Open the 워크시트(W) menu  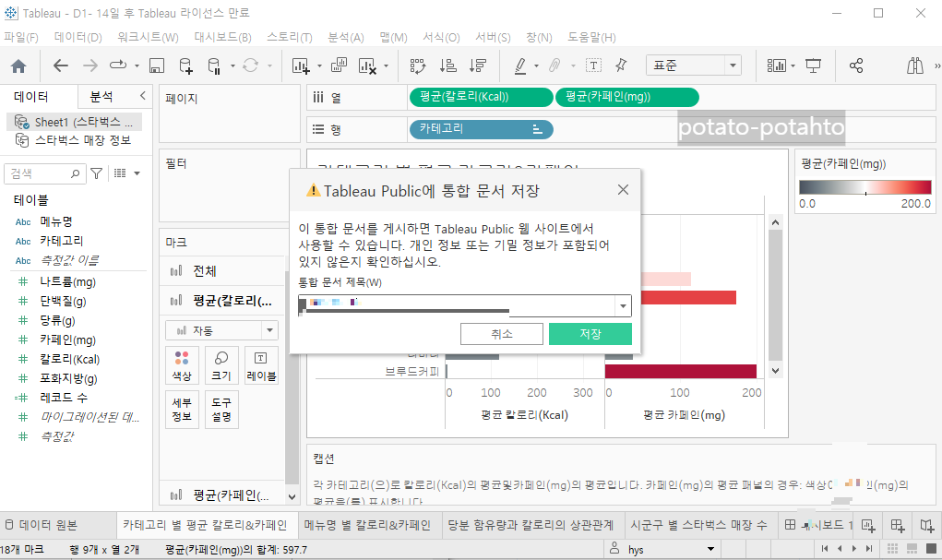point(148,37)
